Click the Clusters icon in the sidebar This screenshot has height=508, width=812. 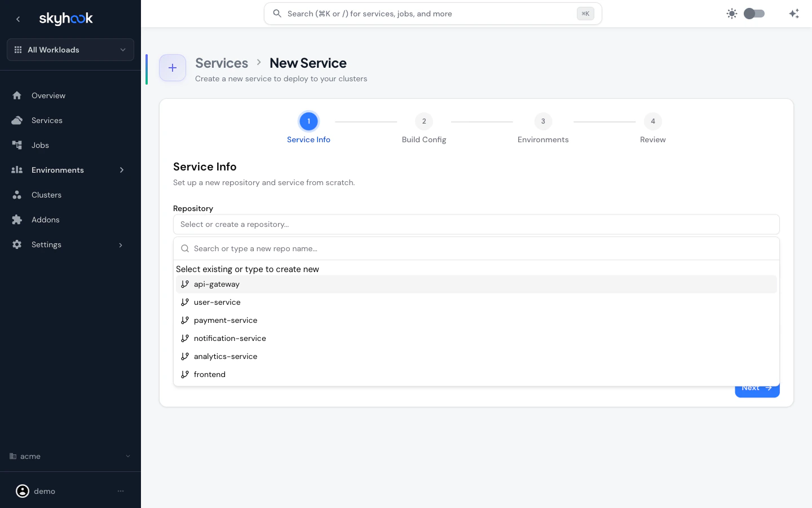point(17,195)
